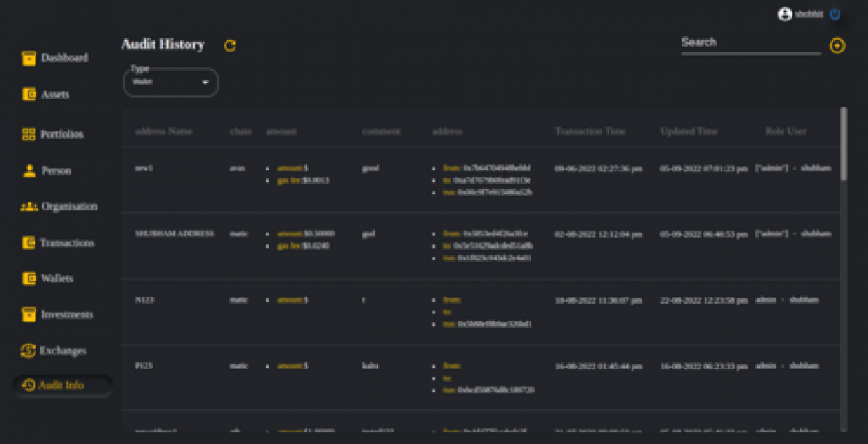Screen dimensions: 868x444
Task: Navigate to Transactions label
Action: [67, 242]
